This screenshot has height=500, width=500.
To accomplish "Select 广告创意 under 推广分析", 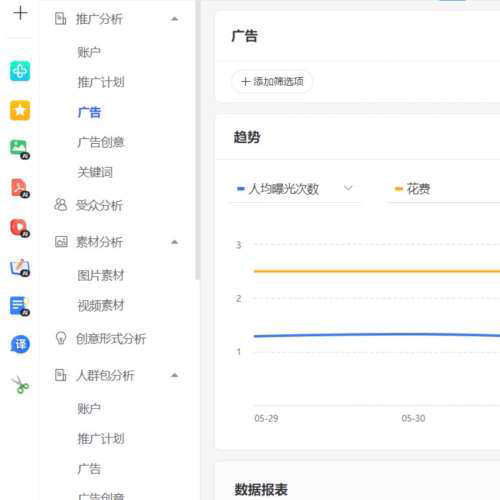I will pyautogui.click(x=101, y=142).
